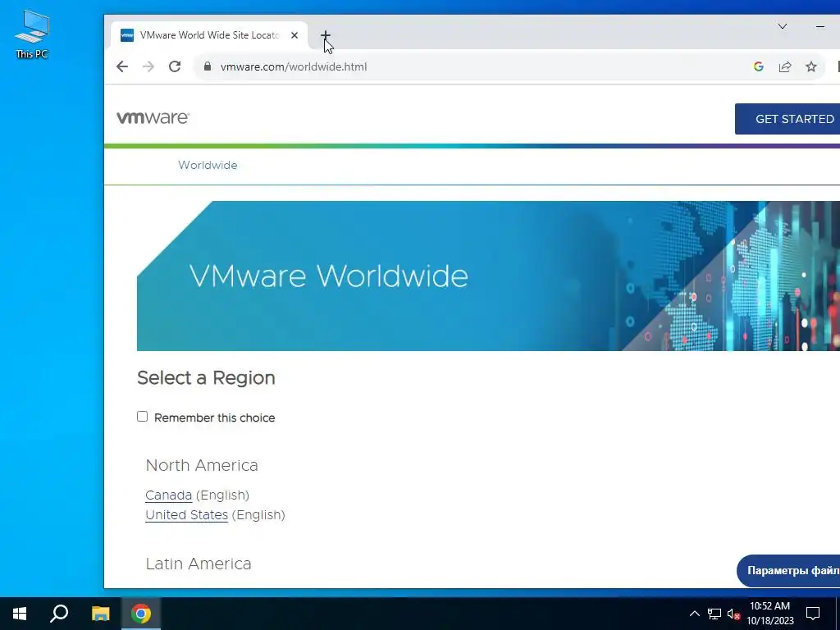Click the muted volume tray icon
Viewport: 840px width, 630px height.
pyautogui.click(x=733, y=614)
